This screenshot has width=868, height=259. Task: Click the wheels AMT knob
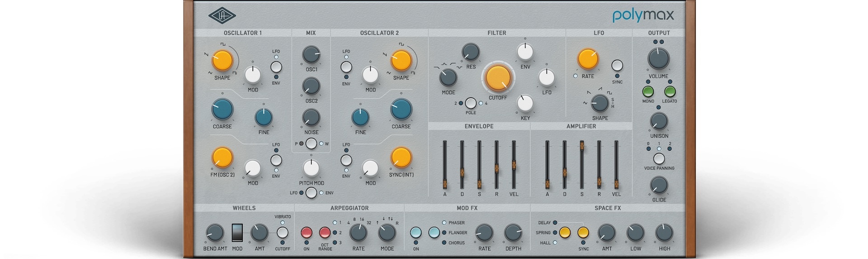click(259, 233)
